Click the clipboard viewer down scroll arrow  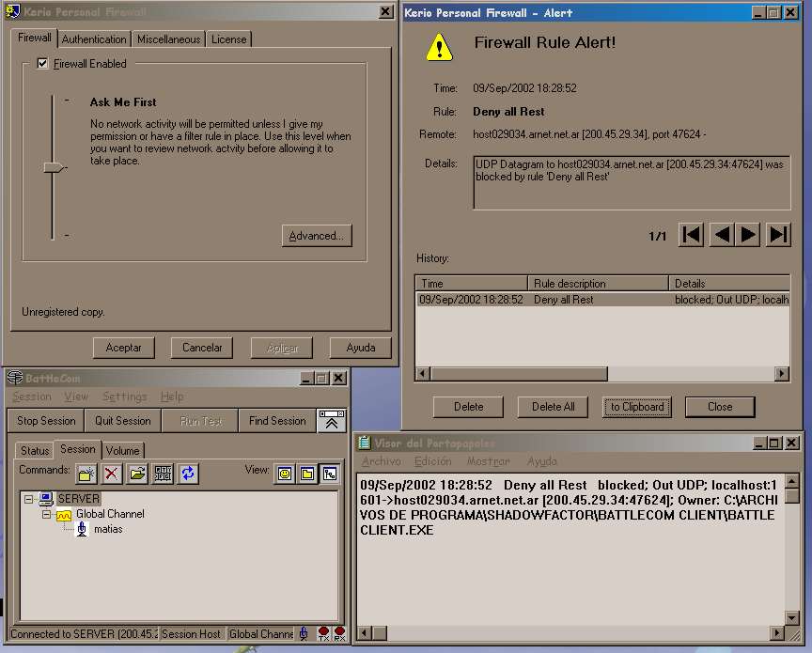click(792, 617)
